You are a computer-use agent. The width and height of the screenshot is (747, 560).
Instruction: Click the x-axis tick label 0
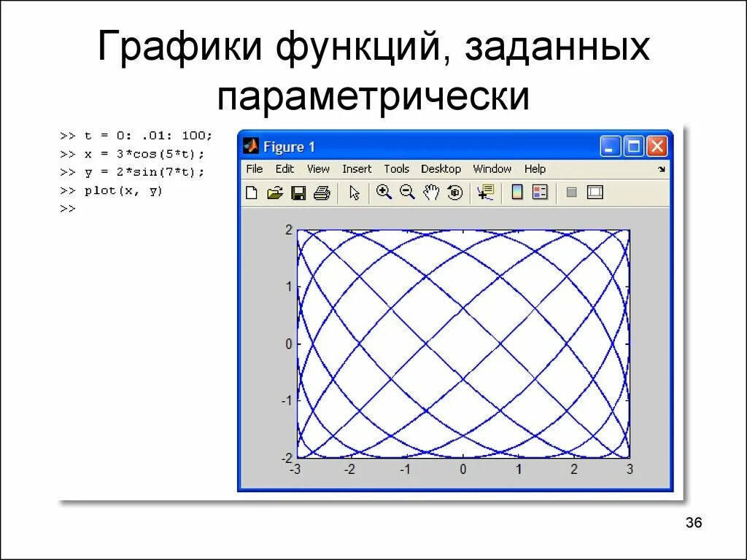pos(463,470)
